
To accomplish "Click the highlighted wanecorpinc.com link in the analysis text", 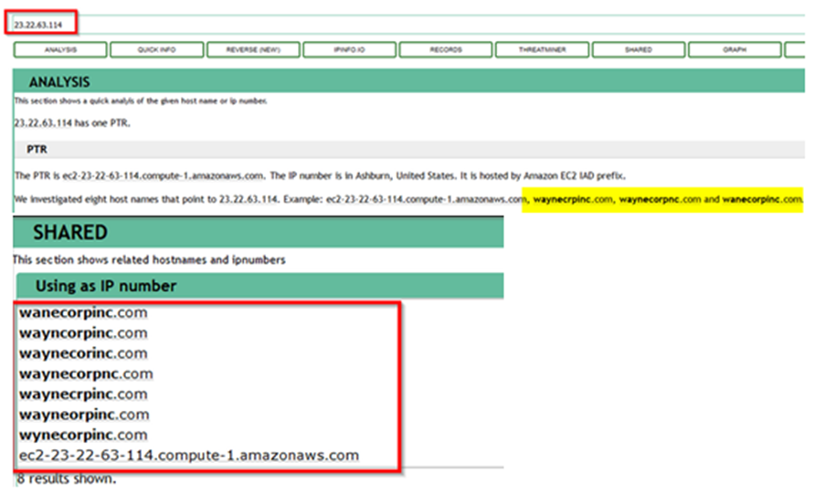I will click(x=762, y=200).
